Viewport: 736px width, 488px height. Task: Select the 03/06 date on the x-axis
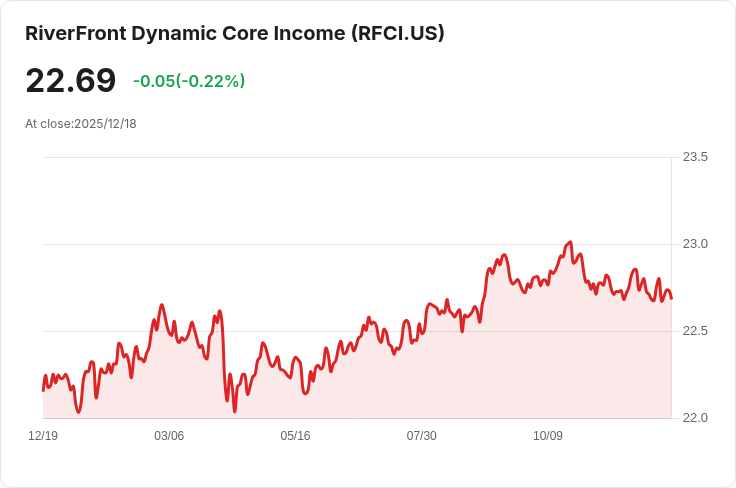[x=169, y=436]
